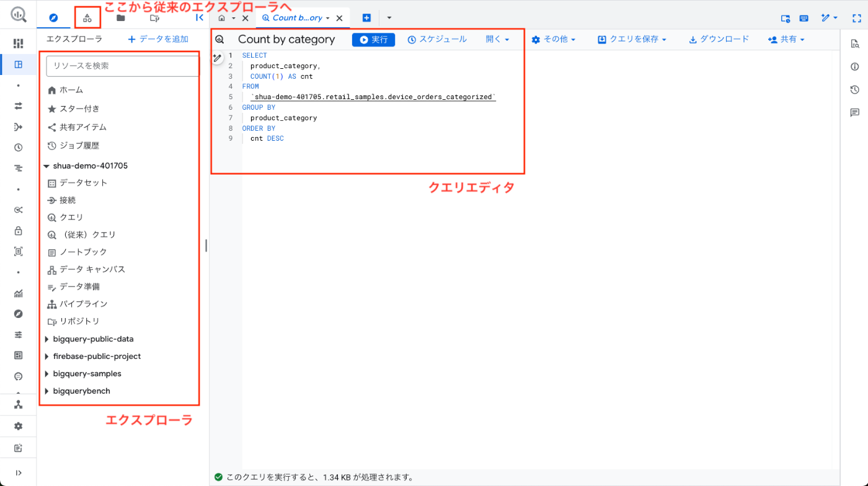Open the new-tab options dropdown arrow
This screenshot has width=868, height=486.
pos(389,18)
